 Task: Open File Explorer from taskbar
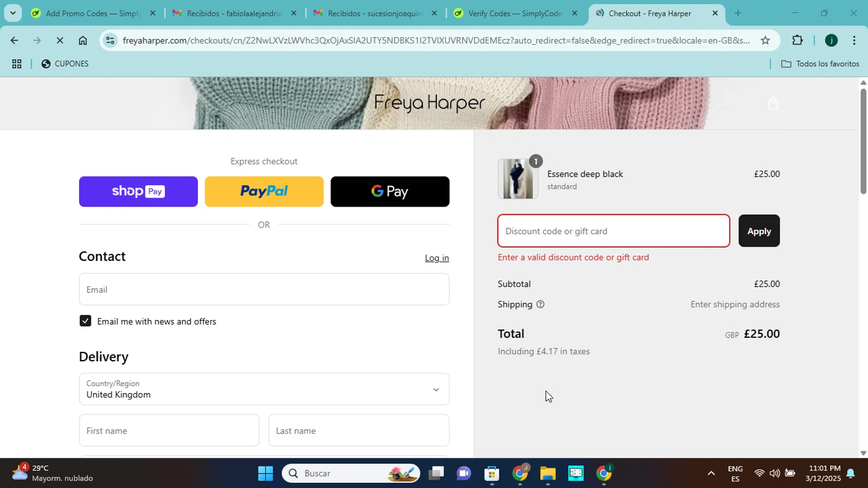548,474
